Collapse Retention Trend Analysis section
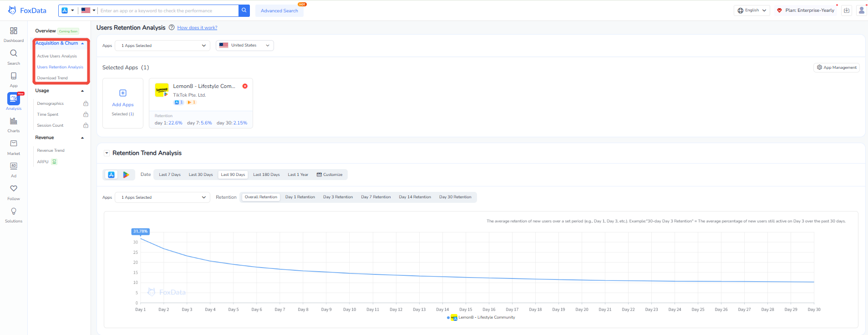This screenshot has width=868, height=335. (x=107, y=153)
